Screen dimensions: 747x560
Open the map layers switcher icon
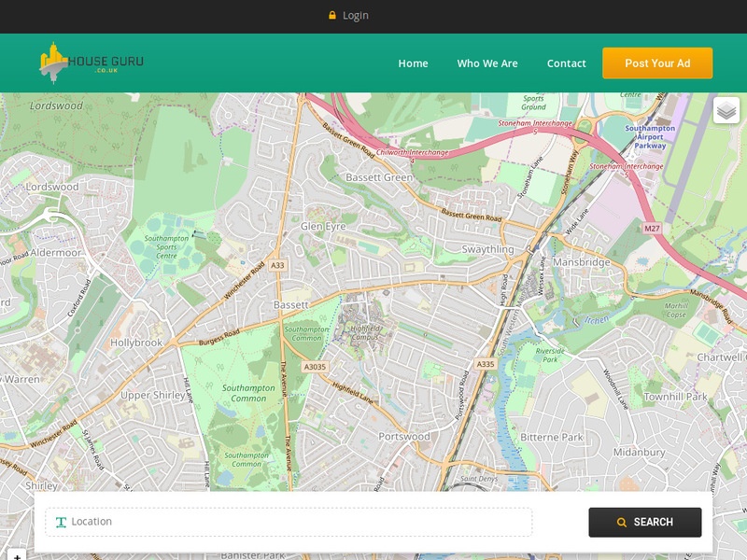(726, 110)
